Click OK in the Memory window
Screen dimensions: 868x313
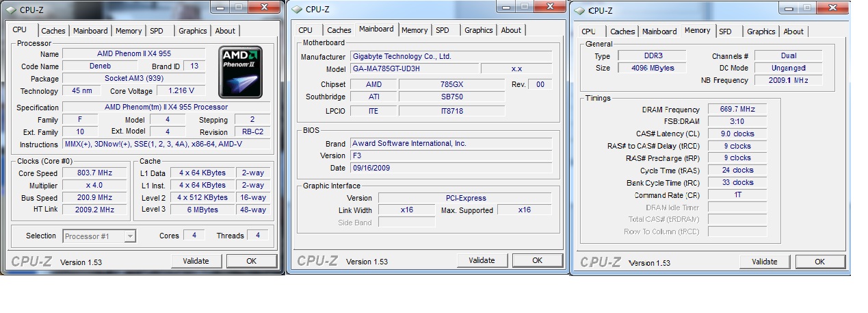click(x=820, y=262)
